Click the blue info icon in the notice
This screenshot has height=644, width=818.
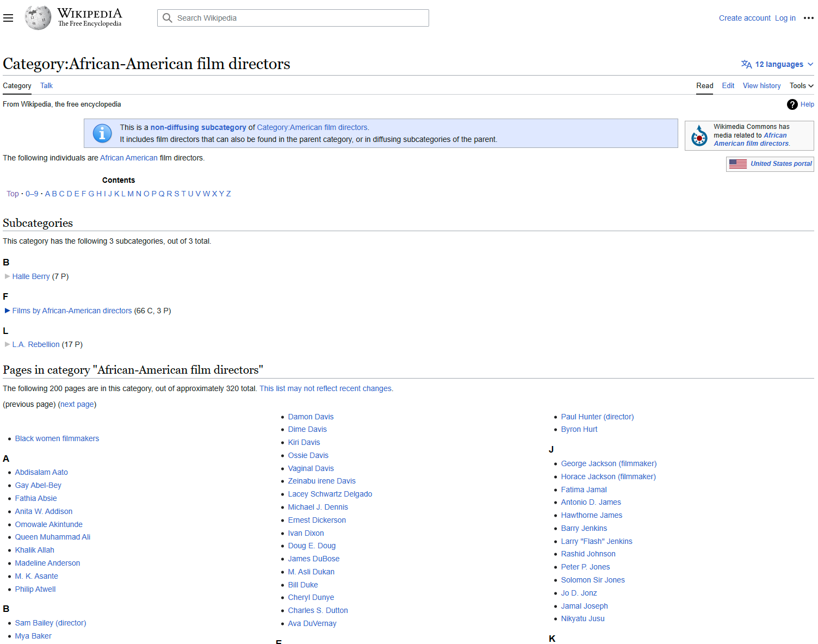click(x=102, y=133)
